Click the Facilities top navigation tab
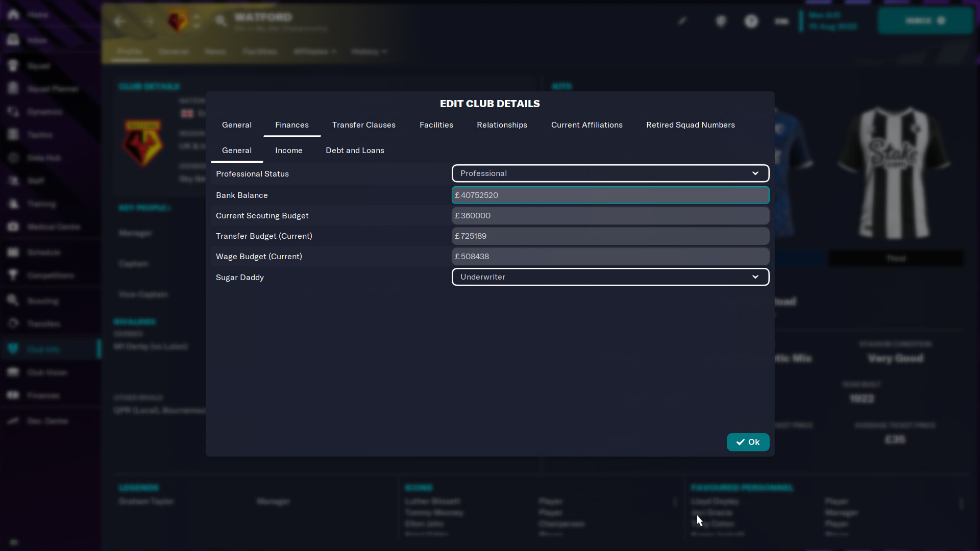Viewport: 980px width, 551px height. coord(436,124)
